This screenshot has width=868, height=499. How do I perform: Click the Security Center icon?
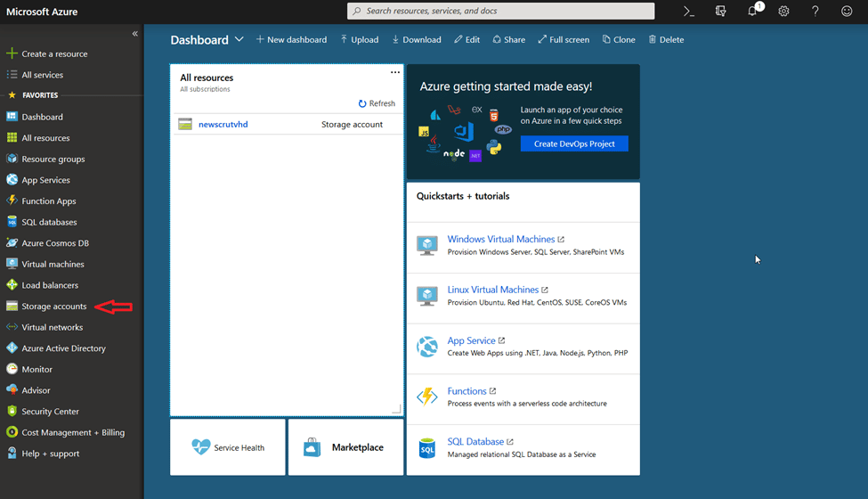click(x=12, y=411)
